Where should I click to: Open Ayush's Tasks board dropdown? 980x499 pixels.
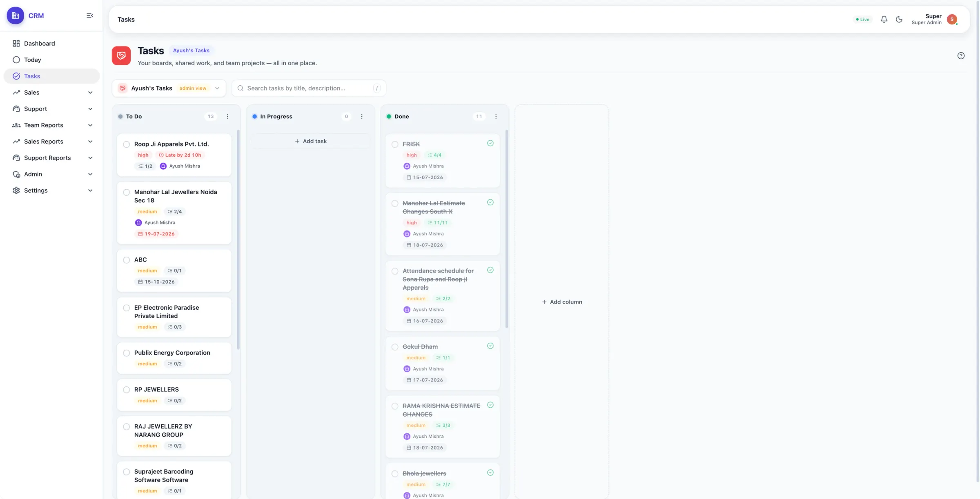[169, 88]
